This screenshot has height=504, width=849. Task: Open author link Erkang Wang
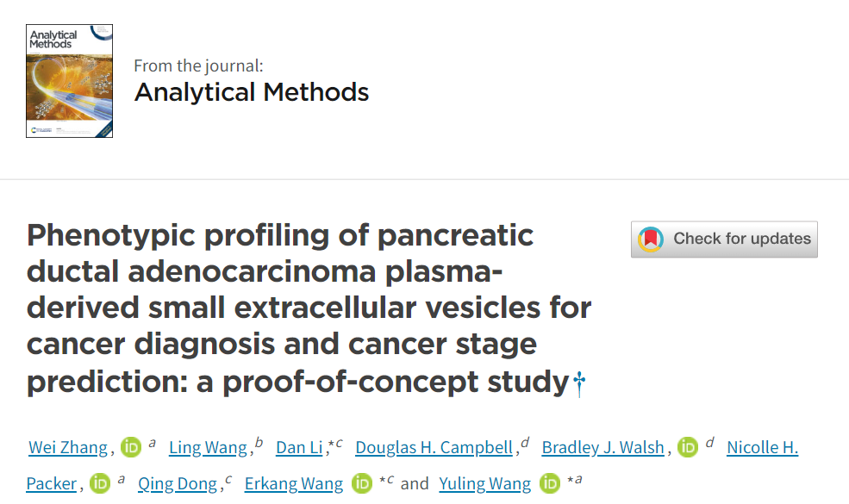tap(293, 483)
